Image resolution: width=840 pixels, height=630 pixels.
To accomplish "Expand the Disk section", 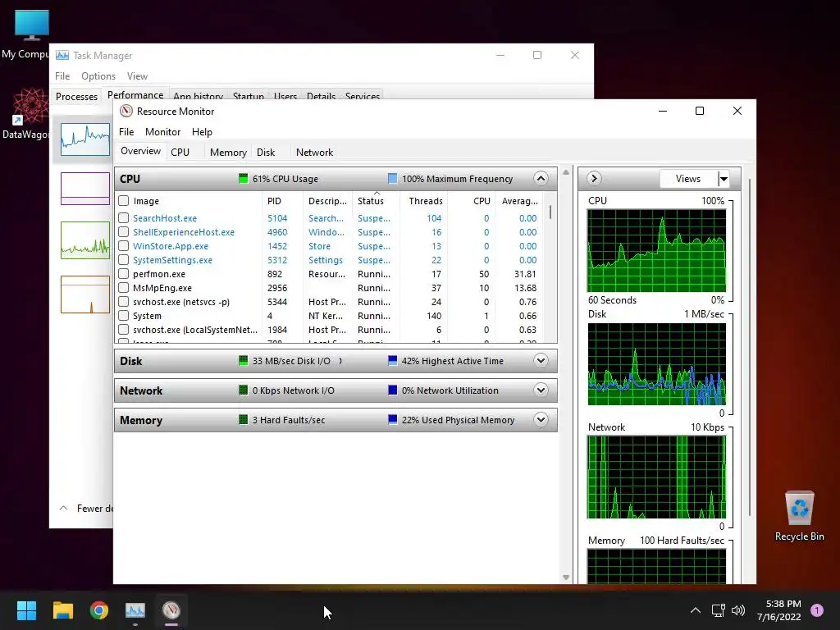I will 541,361.
